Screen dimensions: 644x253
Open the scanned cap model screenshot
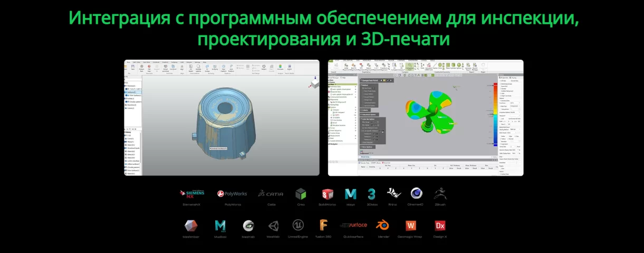coord(222,118)
